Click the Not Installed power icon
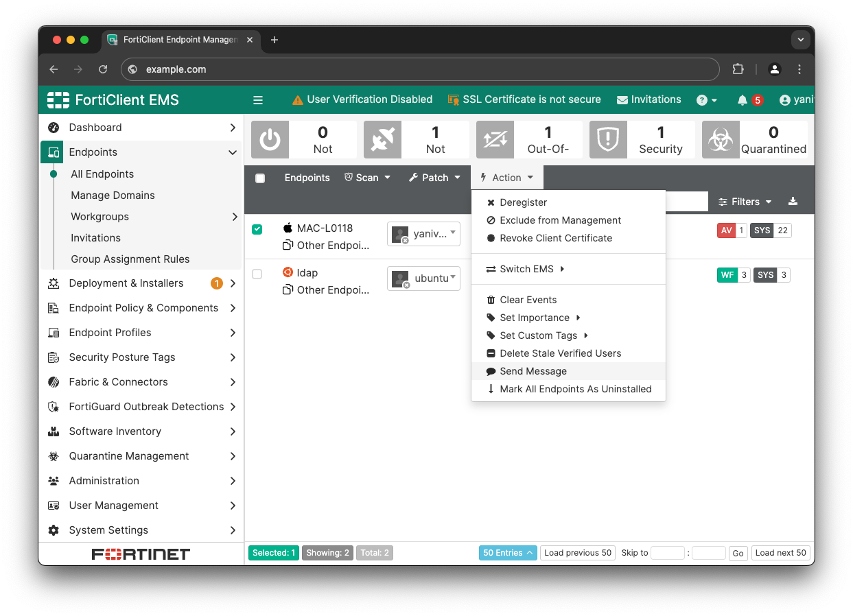 click(x=270, y=139)
